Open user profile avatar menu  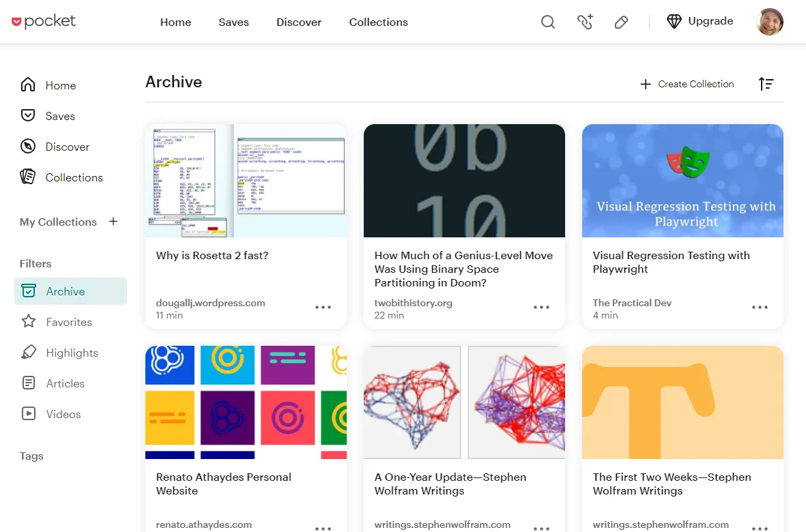point(770,22)
